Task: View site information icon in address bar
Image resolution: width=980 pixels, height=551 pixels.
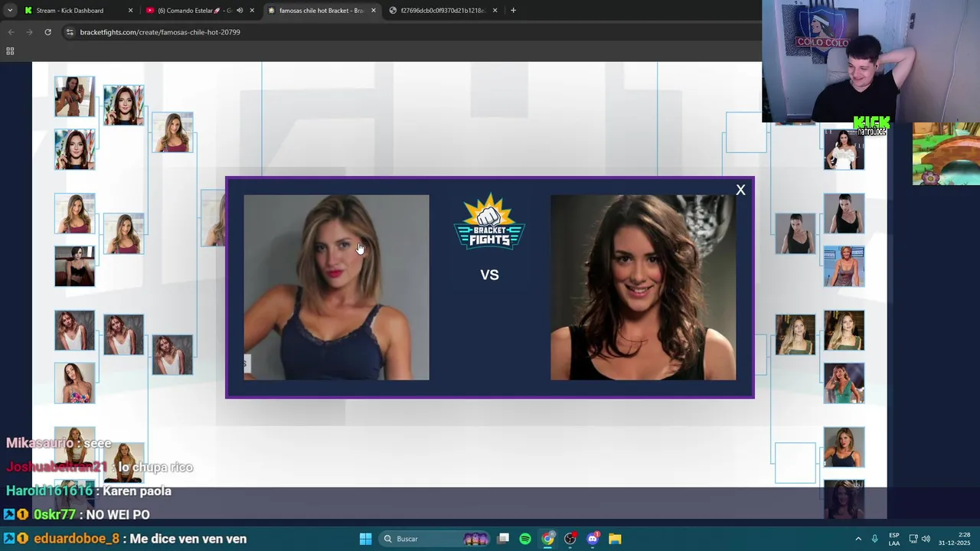Action: coord(70,32)
